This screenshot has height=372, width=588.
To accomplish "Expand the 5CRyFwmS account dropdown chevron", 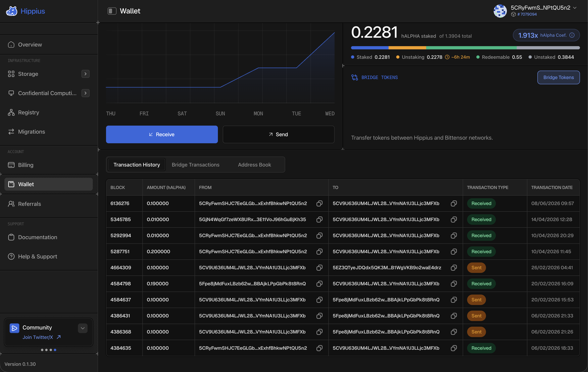I will pos(575,8).
